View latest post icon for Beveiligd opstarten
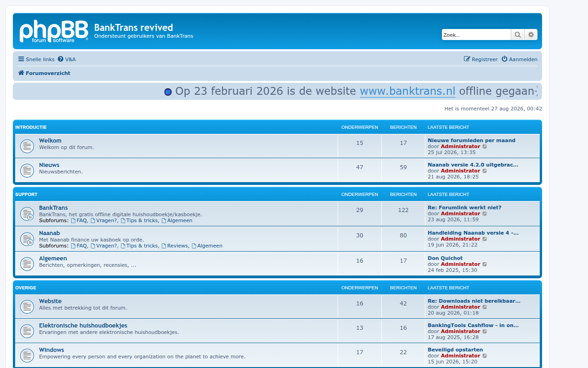The height and width of the screenshot is (368, 588). tap(485, 356)
